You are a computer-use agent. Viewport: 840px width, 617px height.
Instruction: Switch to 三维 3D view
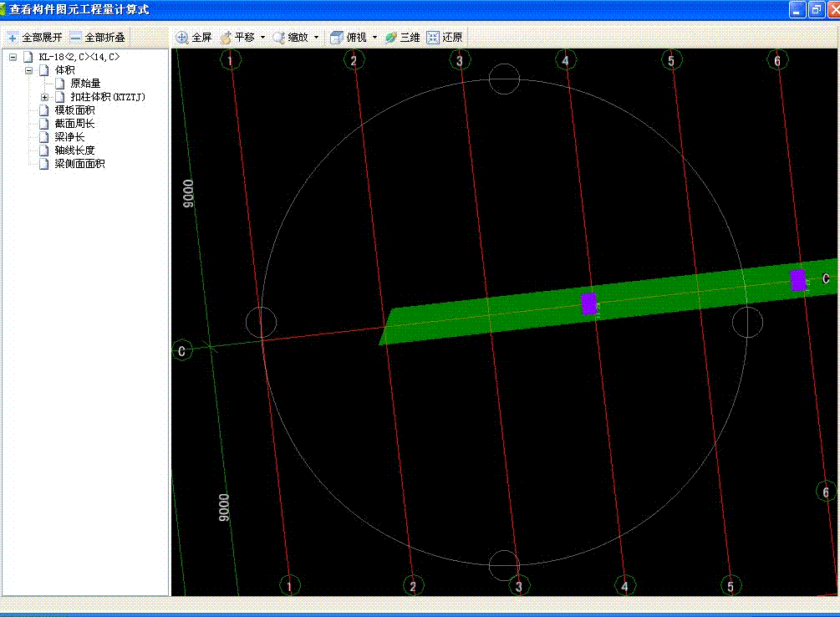(x=402, y=38)
